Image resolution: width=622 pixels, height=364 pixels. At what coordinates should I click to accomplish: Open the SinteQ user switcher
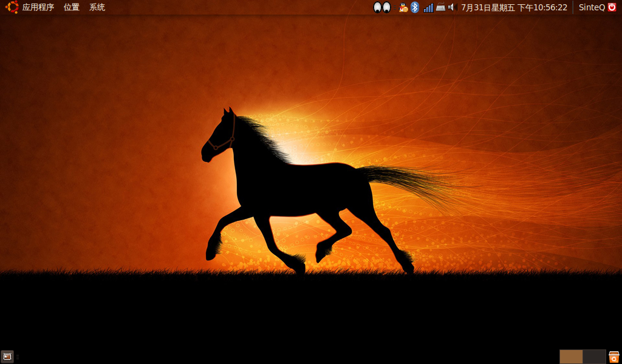592,7
